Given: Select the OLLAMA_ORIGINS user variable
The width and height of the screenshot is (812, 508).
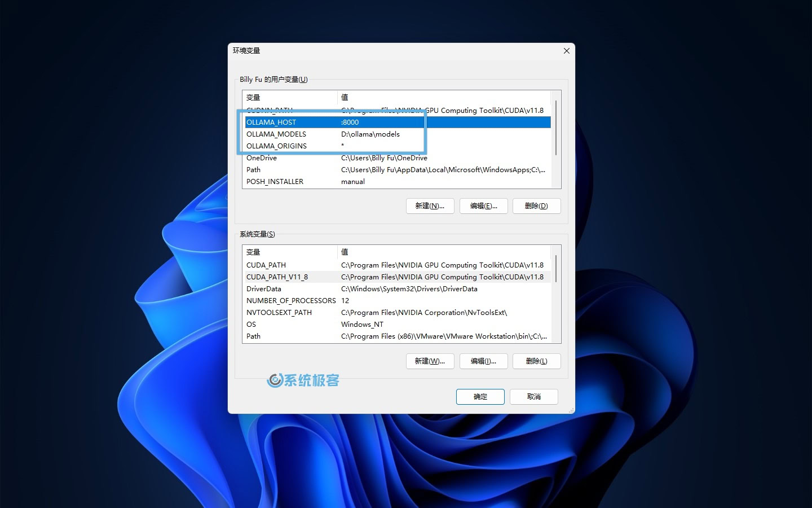Looking at the screenshot, I should click(x=276, y=146).
